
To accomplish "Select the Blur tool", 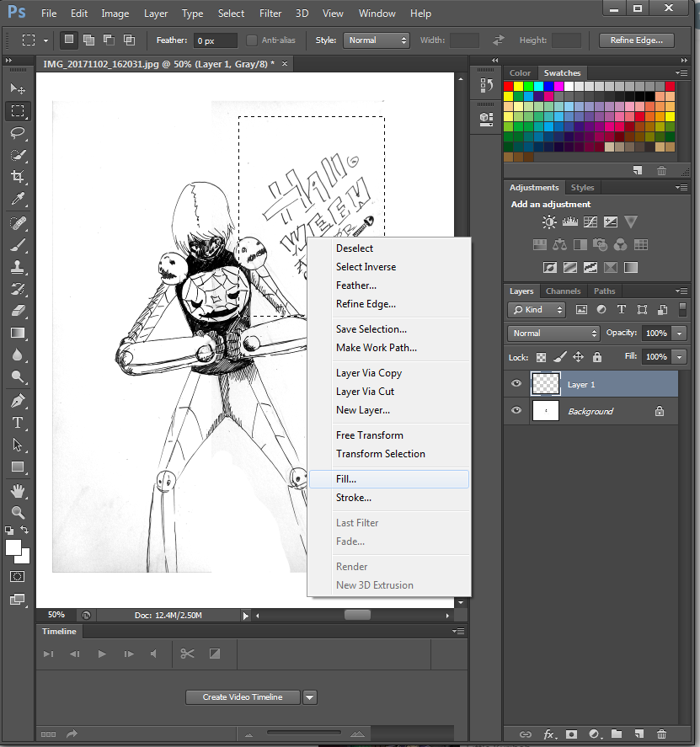I will click(x=18, y=355).
